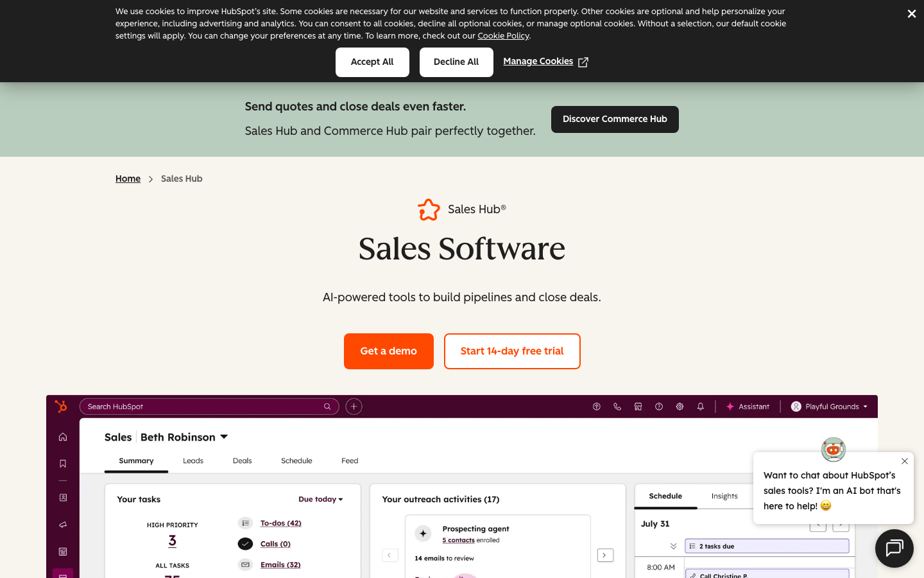The width and height of the screenshot is (924, 578).
Task: Switch to the Deals tab
Action: [x=243, y=460]
